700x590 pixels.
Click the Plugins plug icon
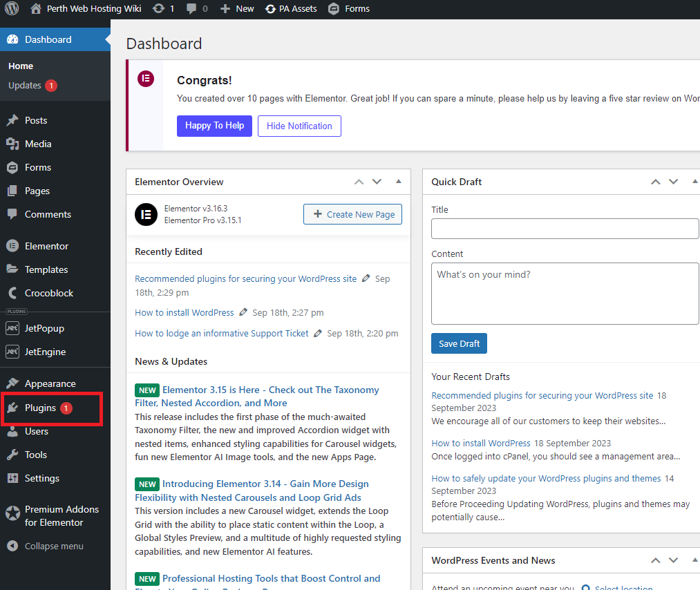point(12,408)
